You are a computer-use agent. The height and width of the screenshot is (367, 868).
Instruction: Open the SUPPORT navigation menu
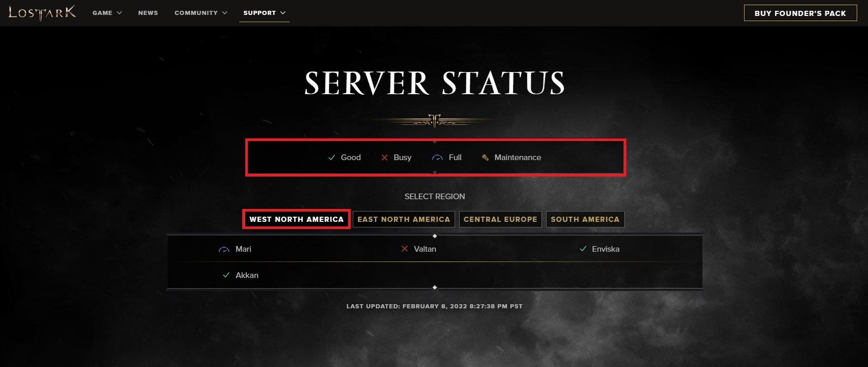(x=264, y=13)
